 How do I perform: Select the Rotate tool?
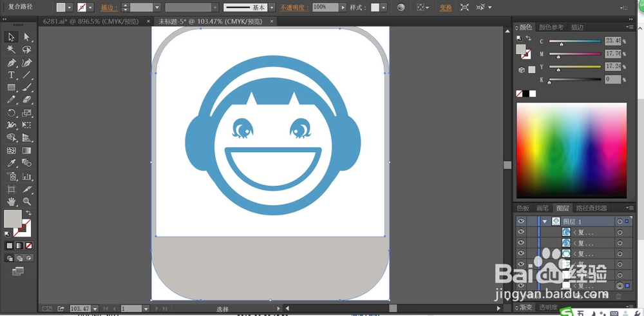[11, 113]
